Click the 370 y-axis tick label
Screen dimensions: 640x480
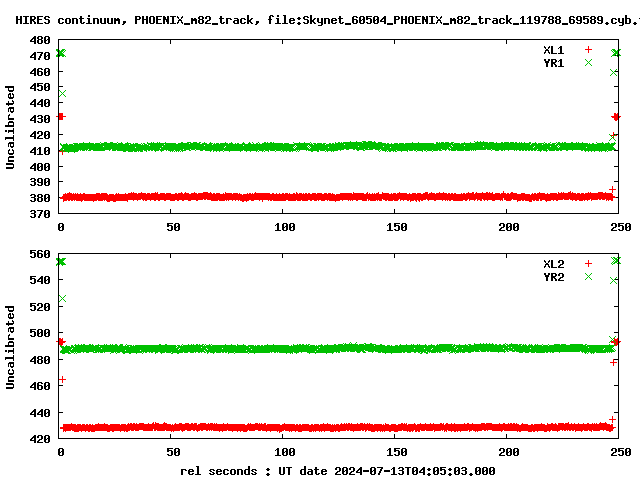tap(40, 214)
